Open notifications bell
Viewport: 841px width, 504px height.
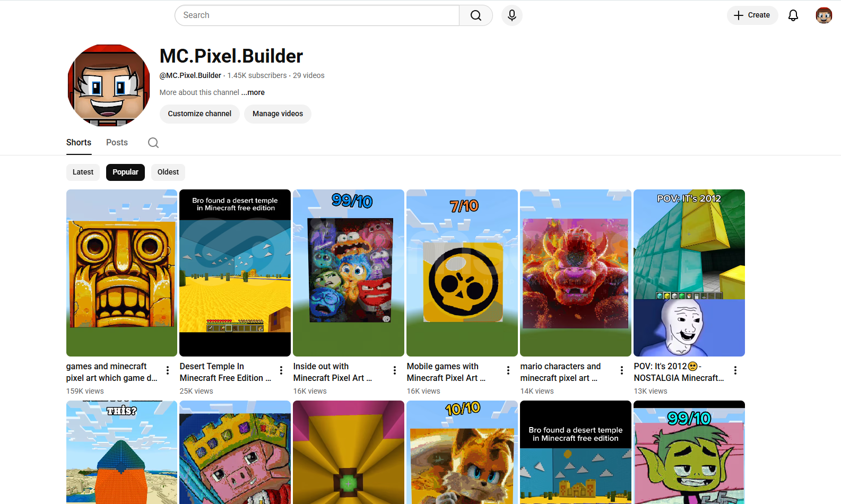click(793, 15)
